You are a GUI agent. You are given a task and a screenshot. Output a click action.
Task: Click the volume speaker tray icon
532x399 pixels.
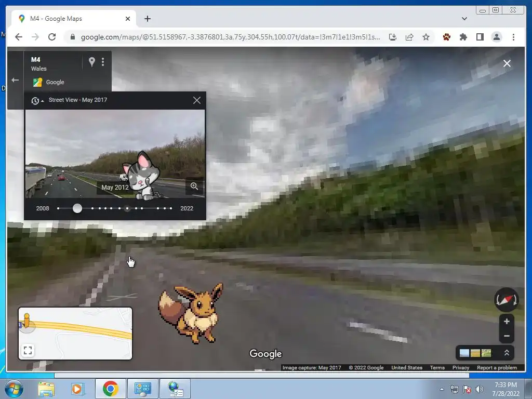(480, 389)
